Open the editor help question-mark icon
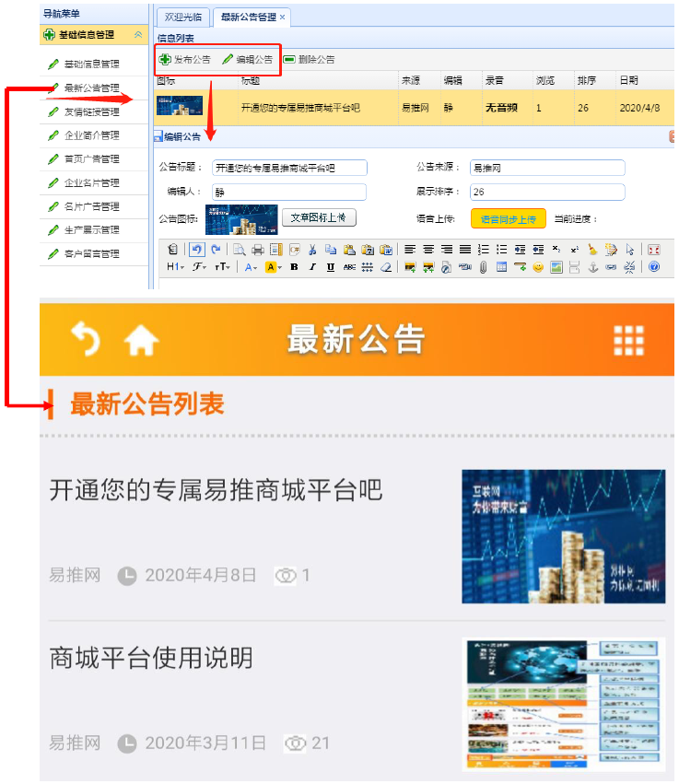 [654, 267]
